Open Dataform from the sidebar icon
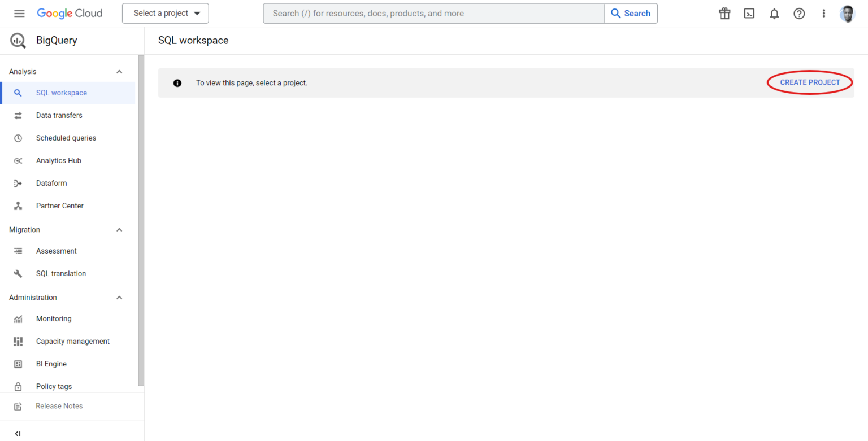The width and height of the screenshot is (868, 441). click(x=18, y=183)
